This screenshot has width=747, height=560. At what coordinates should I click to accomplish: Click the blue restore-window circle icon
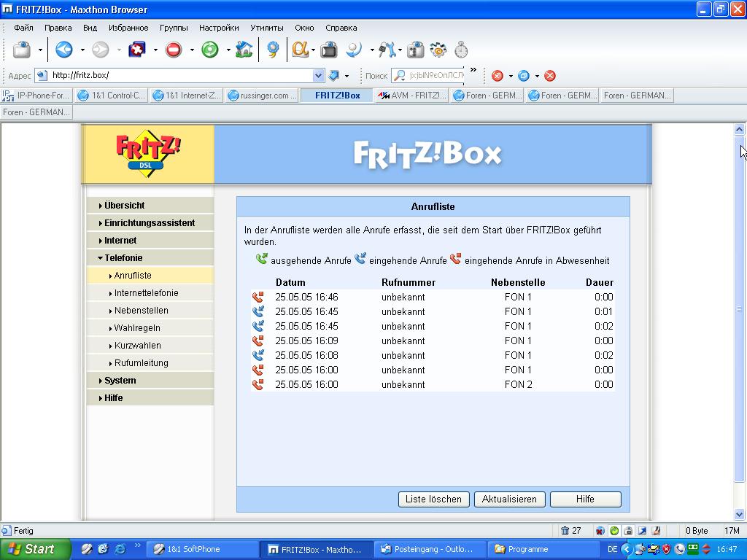[524, 76]
